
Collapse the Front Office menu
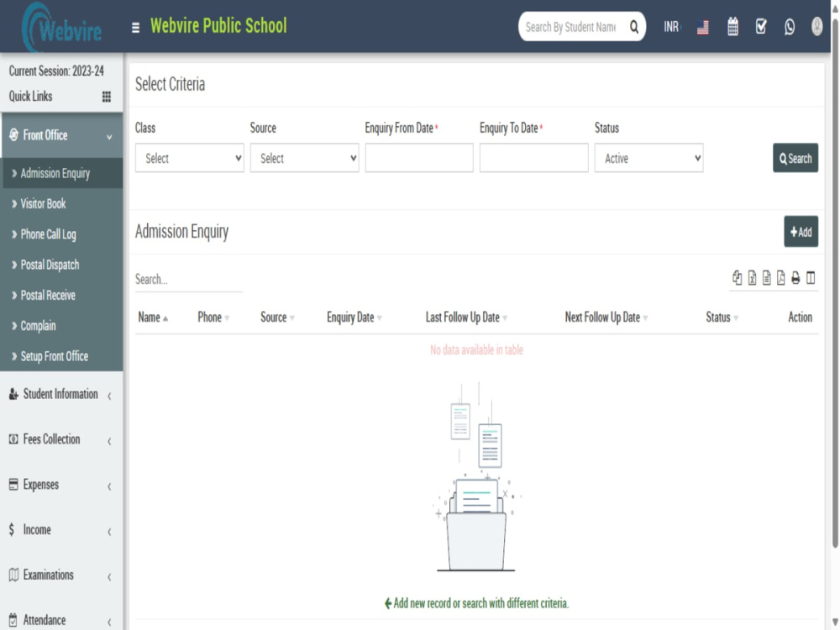(61, 135)
